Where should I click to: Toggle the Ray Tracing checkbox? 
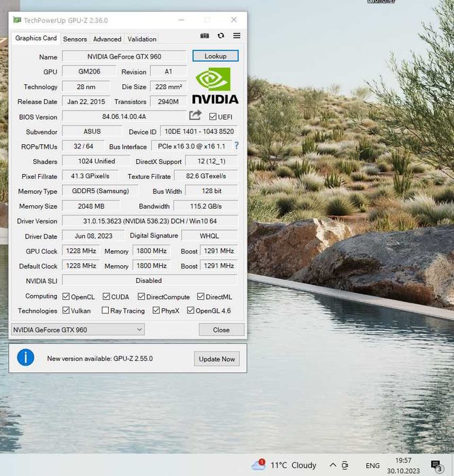pos(105,310)
